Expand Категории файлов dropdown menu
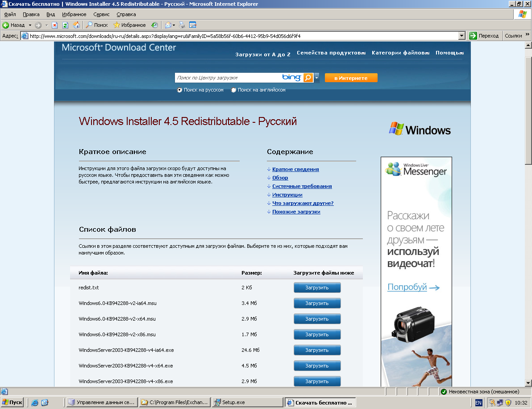532x409 pixels. pyautogui.click(x=400, y=53)
